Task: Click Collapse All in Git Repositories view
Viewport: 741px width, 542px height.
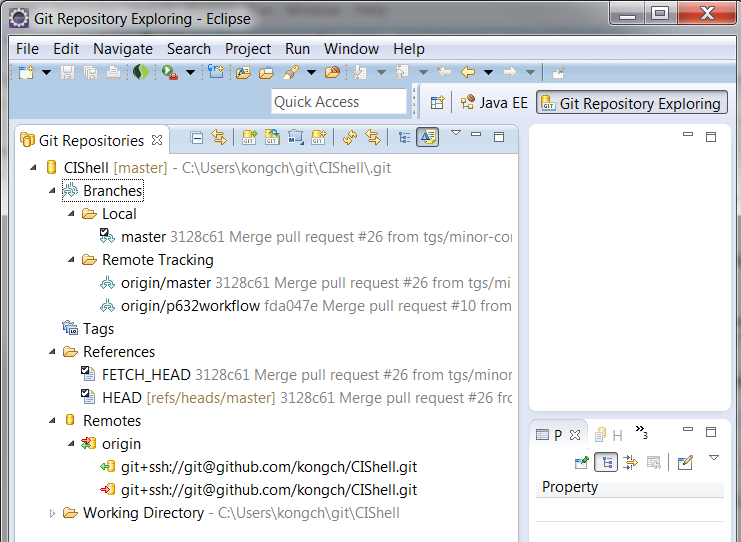Action: click(197, 138)
